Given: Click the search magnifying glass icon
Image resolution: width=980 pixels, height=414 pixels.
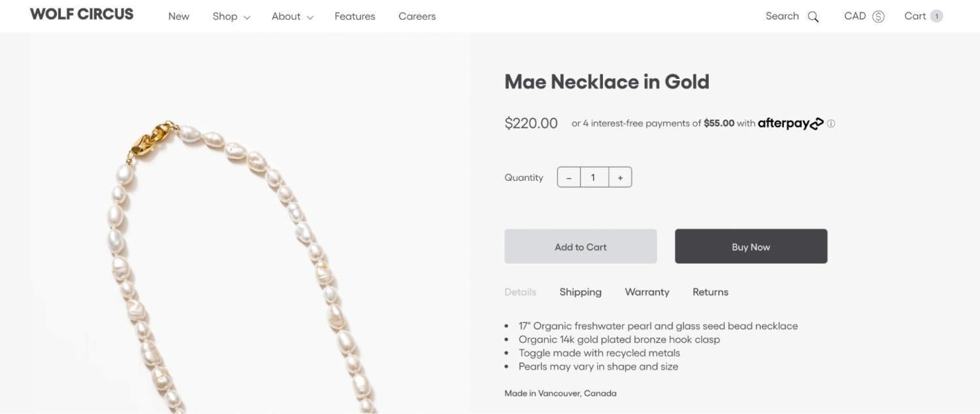Looking at the screenshot, I should (813, 17).
